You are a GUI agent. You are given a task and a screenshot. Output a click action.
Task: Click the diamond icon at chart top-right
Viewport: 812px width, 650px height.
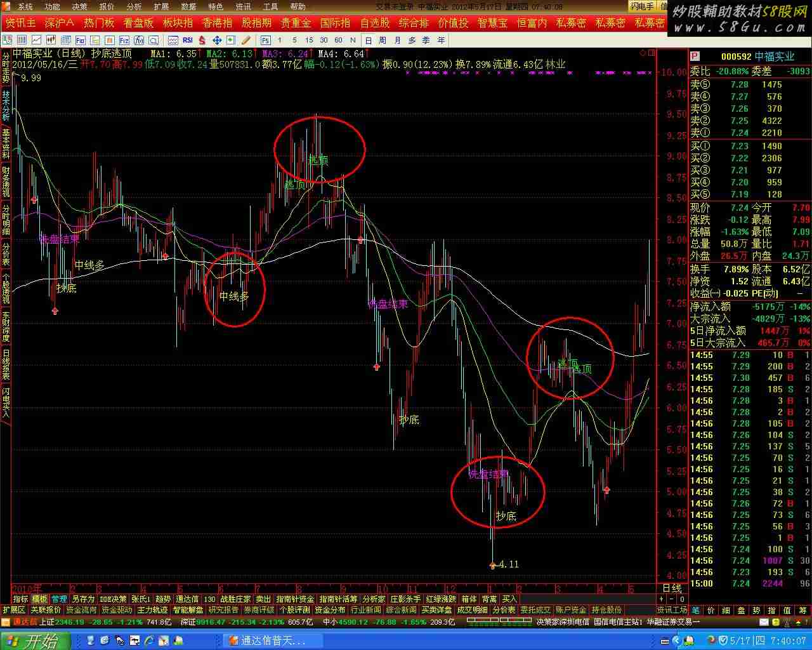(x=643, y=53)
